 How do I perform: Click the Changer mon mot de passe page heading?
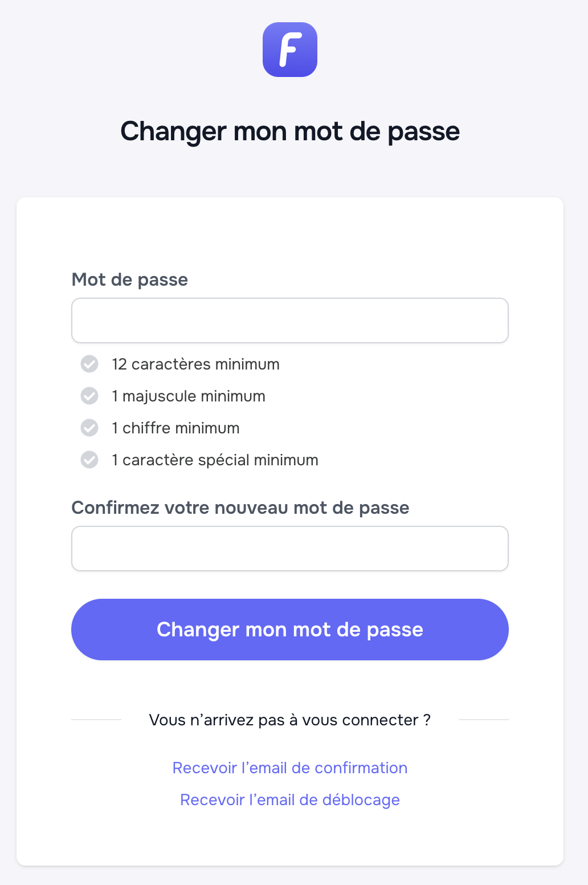click(x=289, y=131)
